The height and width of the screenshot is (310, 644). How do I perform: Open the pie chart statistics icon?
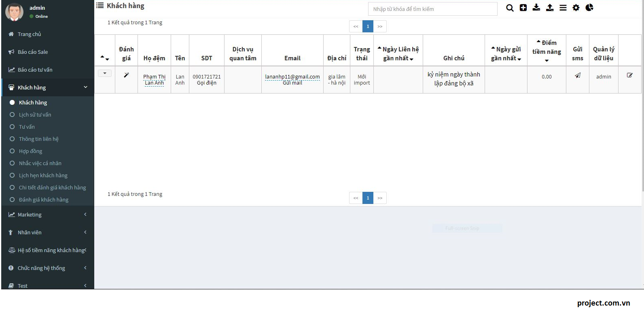coord(589,8)
